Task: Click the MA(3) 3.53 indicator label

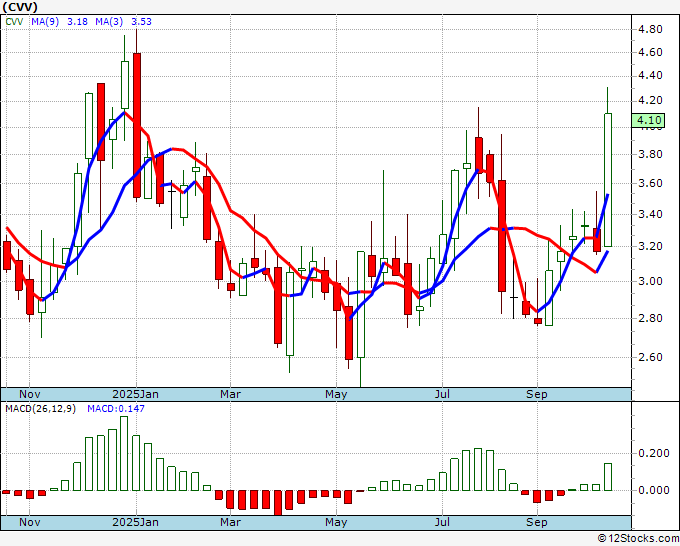Action: click(130, 20)
